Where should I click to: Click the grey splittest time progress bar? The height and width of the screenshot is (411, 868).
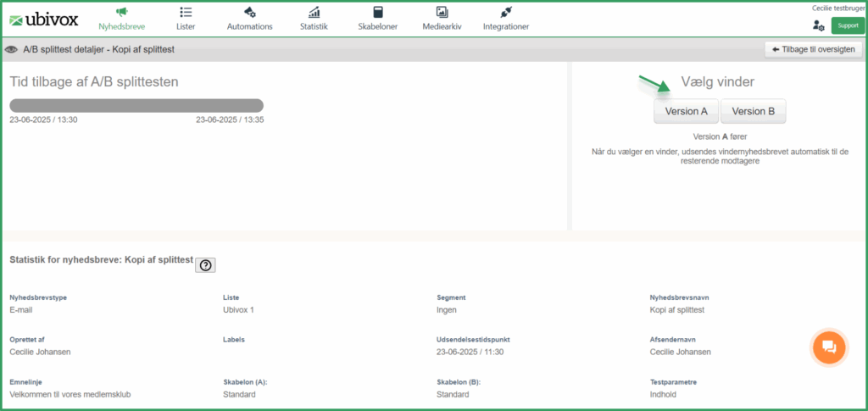[x=136, y=106]
